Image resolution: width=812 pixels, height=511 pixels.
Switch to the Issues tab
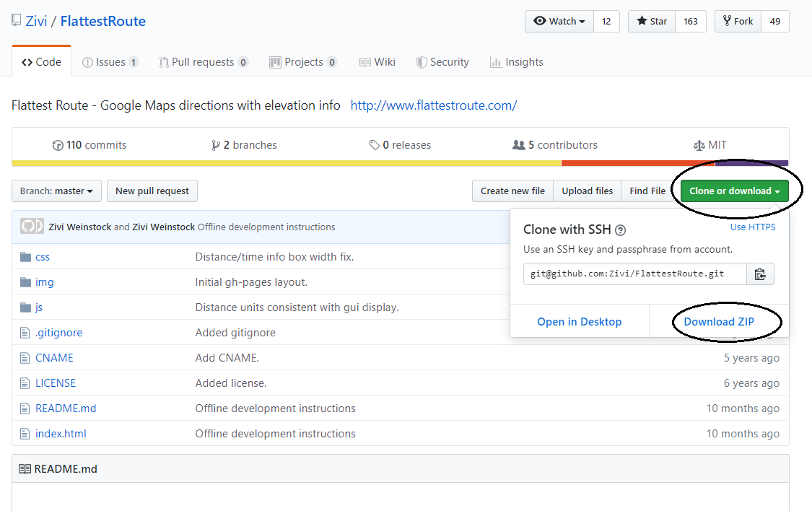tap(110, 62)
